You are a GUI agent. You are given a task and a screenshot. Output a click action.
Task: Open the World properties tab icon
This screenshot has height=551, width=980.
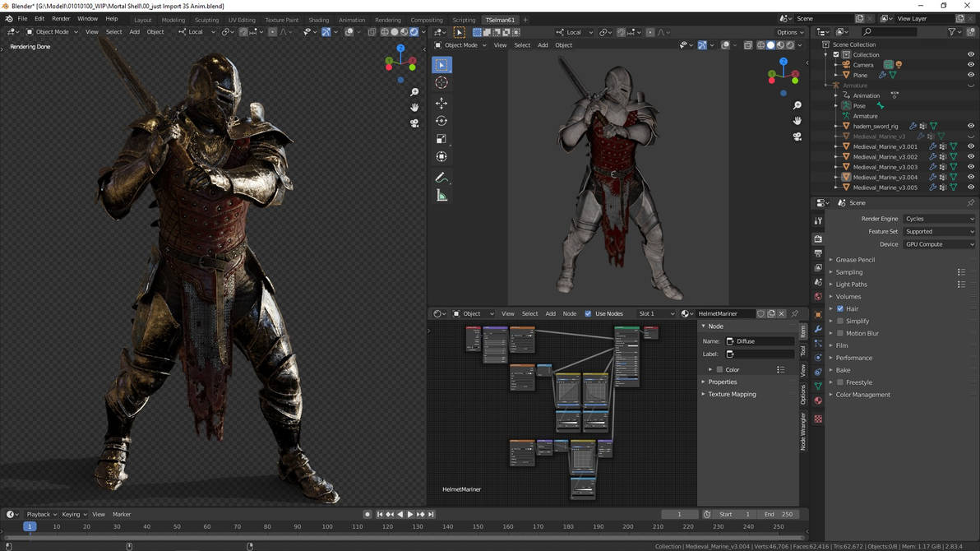818,296
